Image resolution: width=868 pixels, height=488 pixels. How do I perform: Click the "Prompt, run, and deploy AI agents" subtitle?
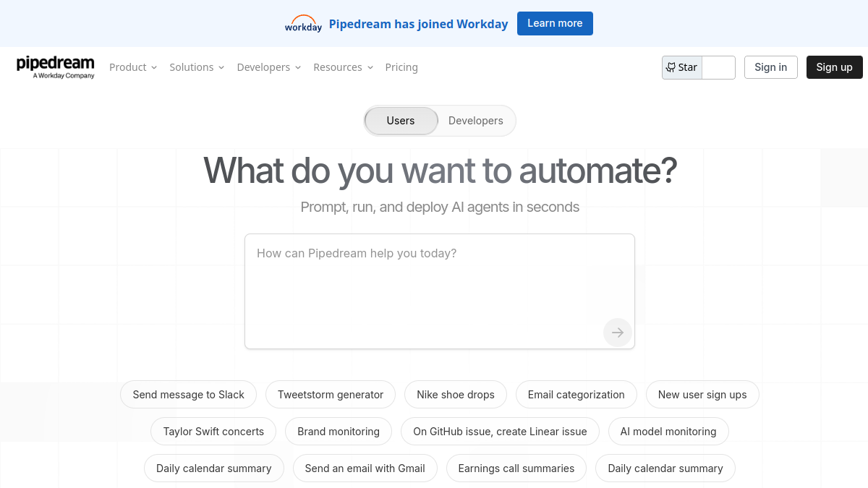pyautogui.click(x=440, y=207)
